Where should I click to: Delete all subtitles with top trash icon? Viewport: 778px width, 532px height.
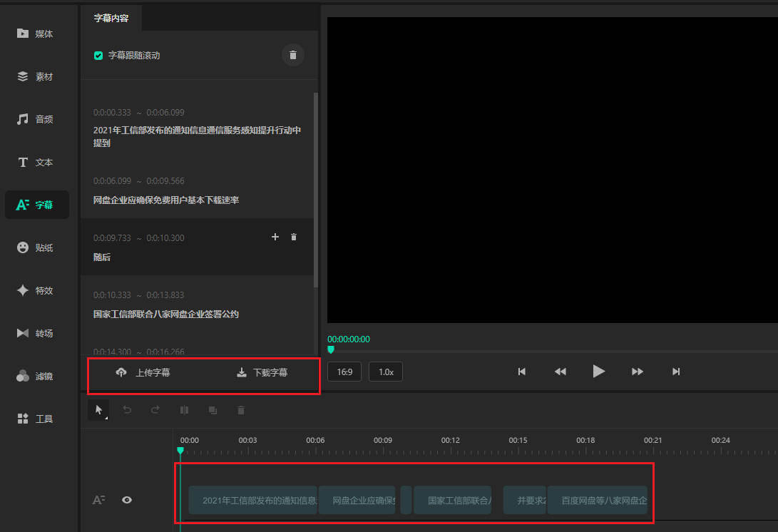[x=293, y=55]
